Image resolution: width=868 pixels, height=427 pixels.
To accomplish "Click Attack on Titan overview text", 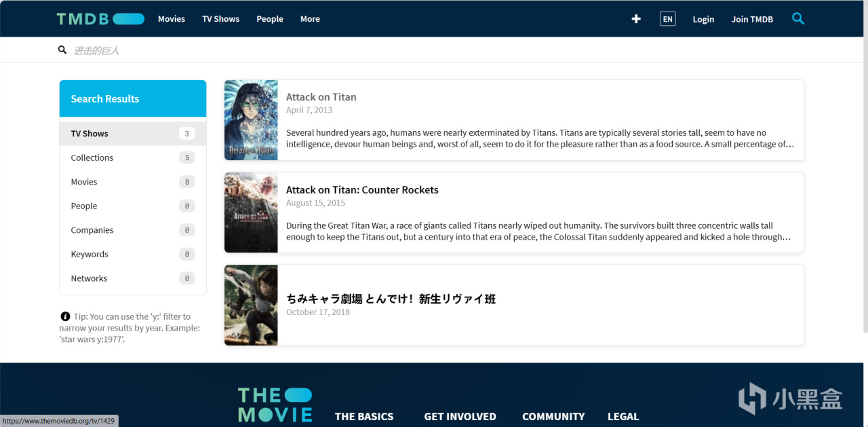I will [x=540, y=138].
